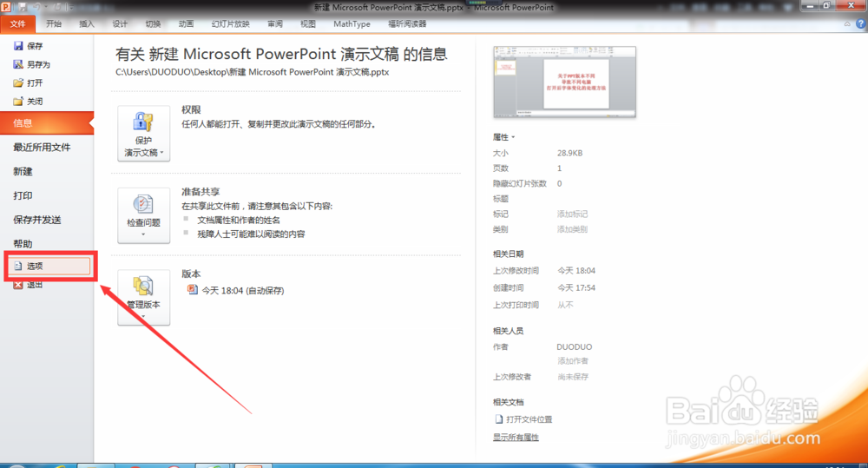Expand the Properties (属性) dropdown
This screenshot has width=868, height=468.
503,137
